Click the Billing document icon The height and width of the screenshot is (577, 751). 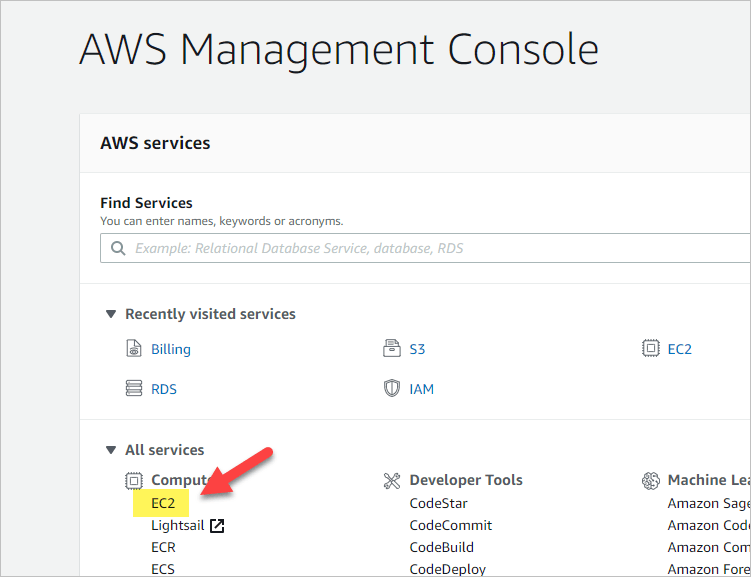tap(134, 348)
